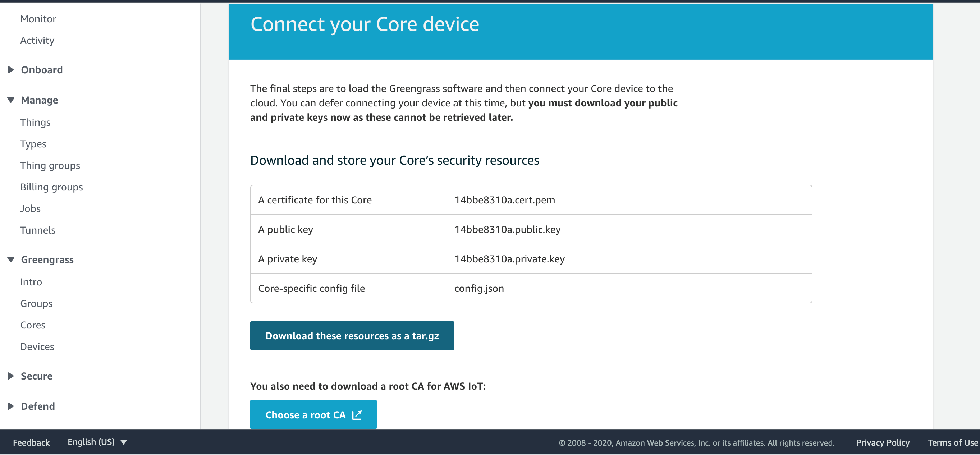Open the Cores page
This screenshot has height=455, width=980.
point(32,325)
